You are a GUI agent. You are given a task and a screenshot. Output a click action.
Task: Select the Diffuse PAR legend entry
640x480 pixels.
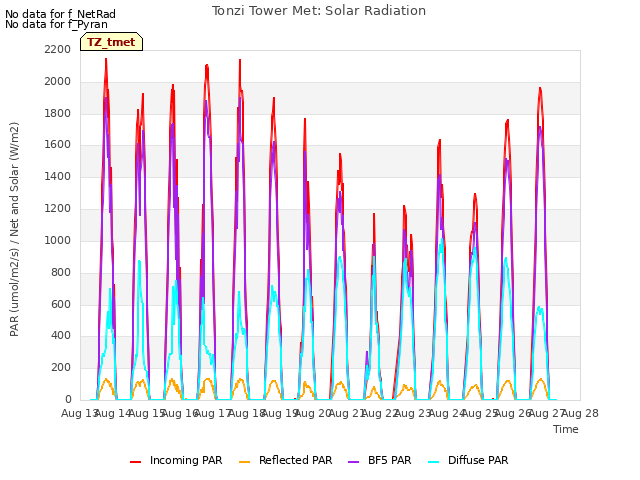468,460
